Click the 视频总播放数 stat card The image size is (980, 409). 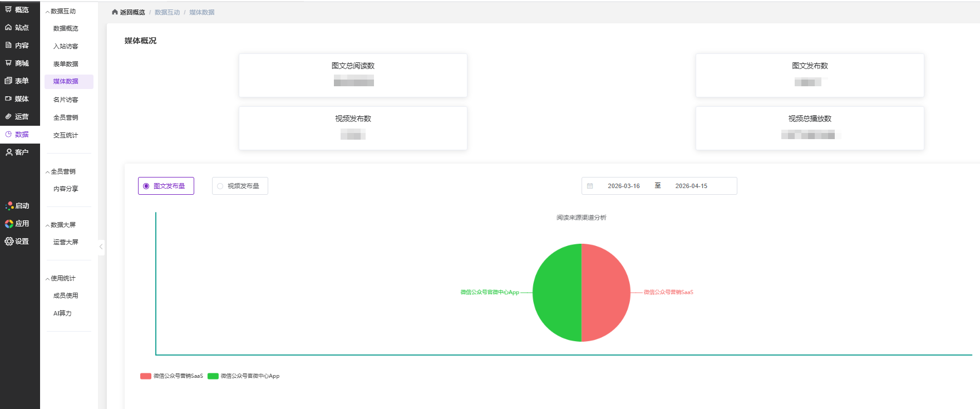click(x=810, y=128)
